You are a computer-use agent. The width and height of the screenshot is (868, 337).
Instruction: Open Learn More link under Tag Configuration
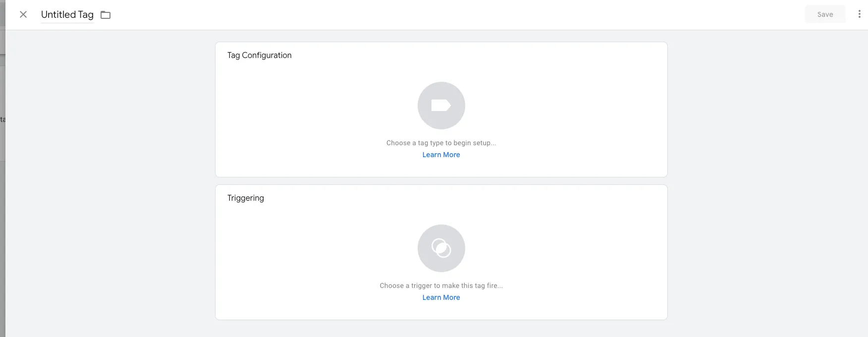click(441, 155)
